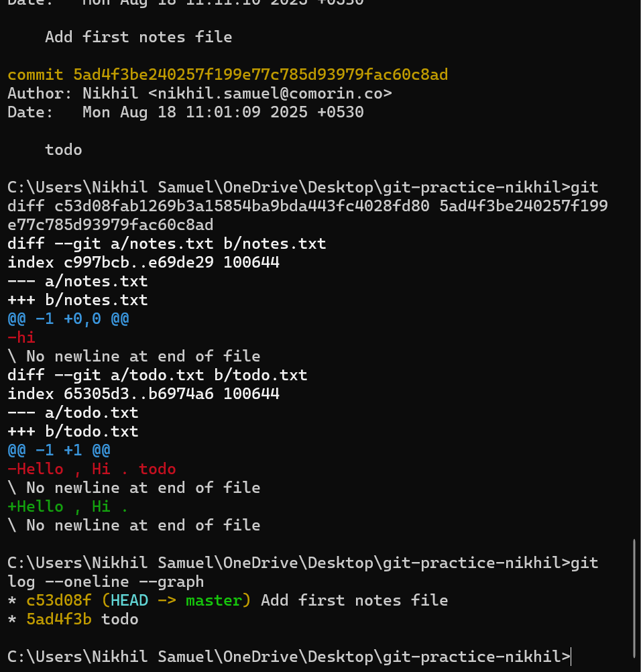641x672 pixels.
Task: Click the cyan HEAD pointer label
Action: [x=129, y=600]
